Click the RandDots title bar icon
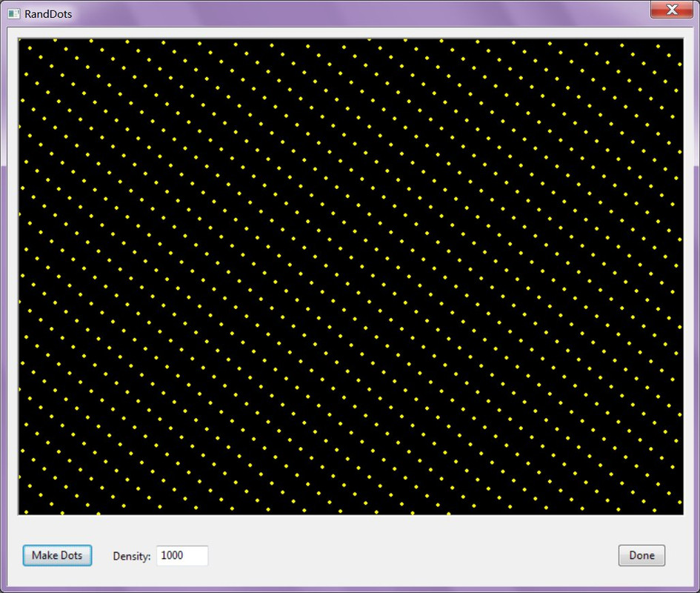Viewport: 700px width, 593px height. click(14, 14)
